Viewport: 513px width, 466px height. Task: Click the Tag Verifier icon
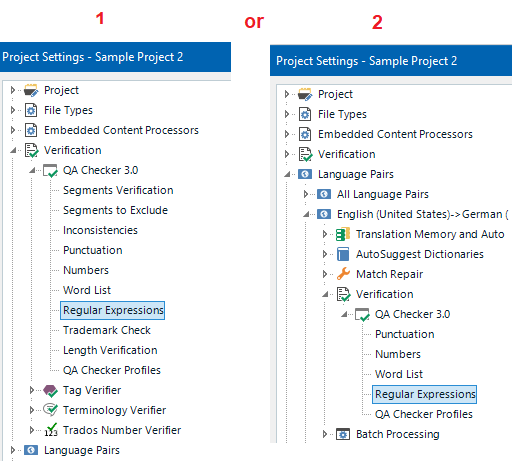[x=50, y=391]
